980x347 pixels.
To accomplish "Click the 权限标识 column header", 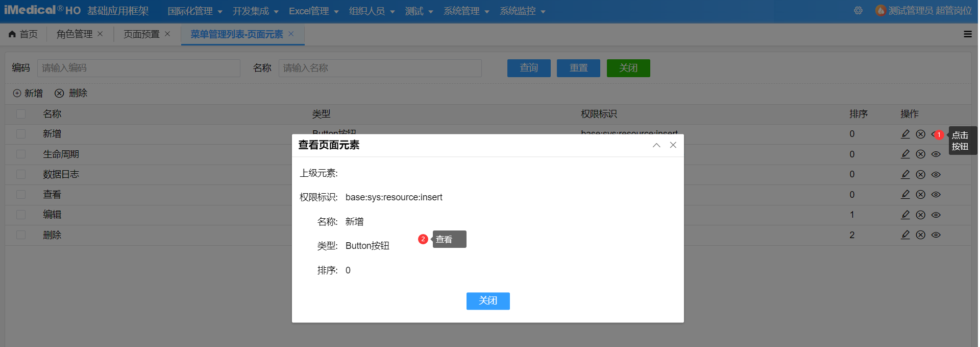I will pos(599,114).
